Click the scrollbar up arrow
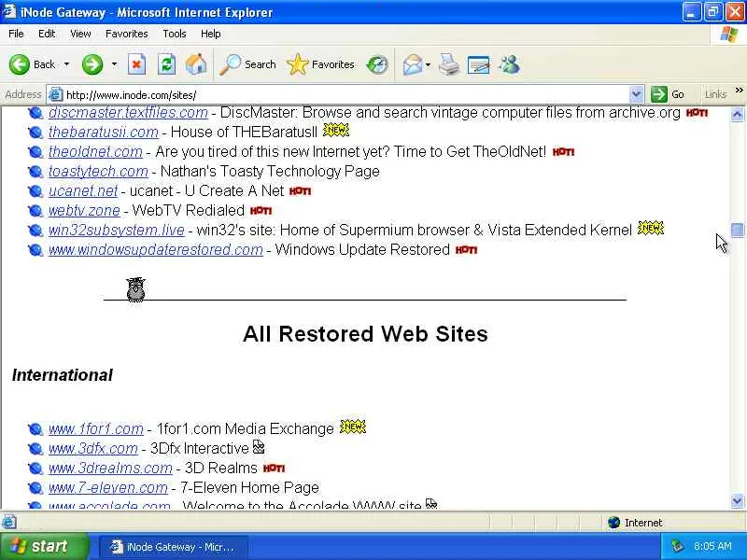 click(x=737, y=114)
